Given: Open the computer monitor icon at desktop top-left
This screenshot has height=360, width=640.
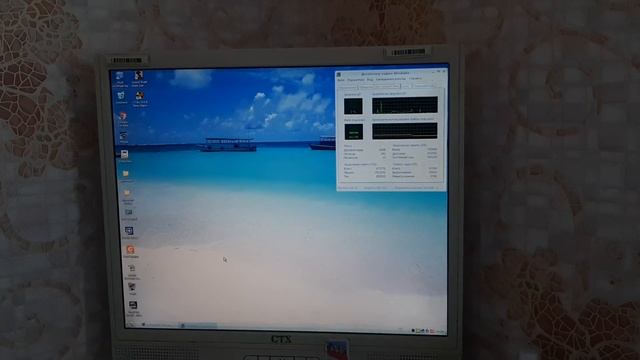Looking at the screenshot, I should 120,76.
